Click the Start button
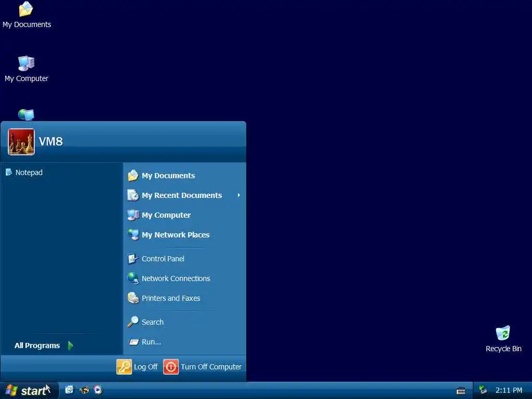Image resolution: width=532 pixels, height=399 pixels. 29,391
